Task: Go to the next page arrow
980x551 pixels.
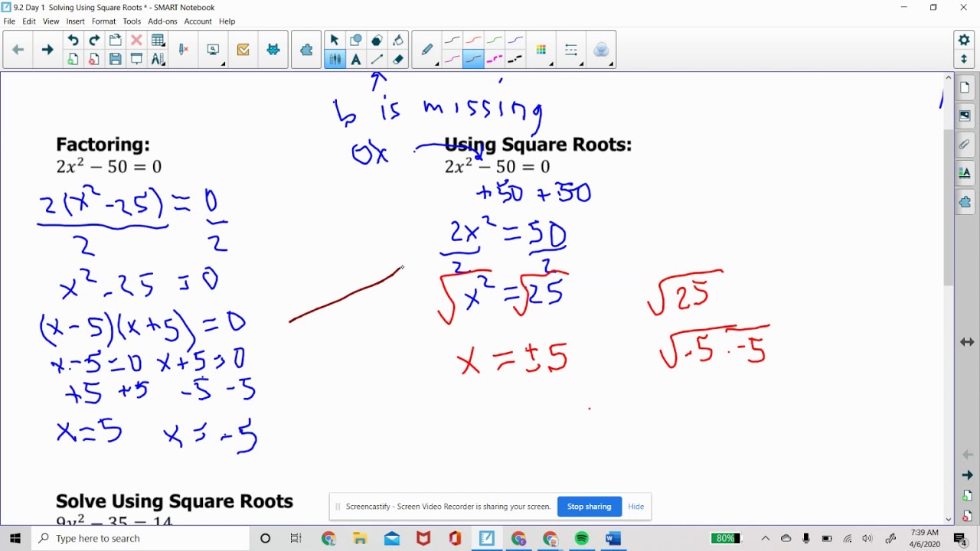Action: point(47,50)
